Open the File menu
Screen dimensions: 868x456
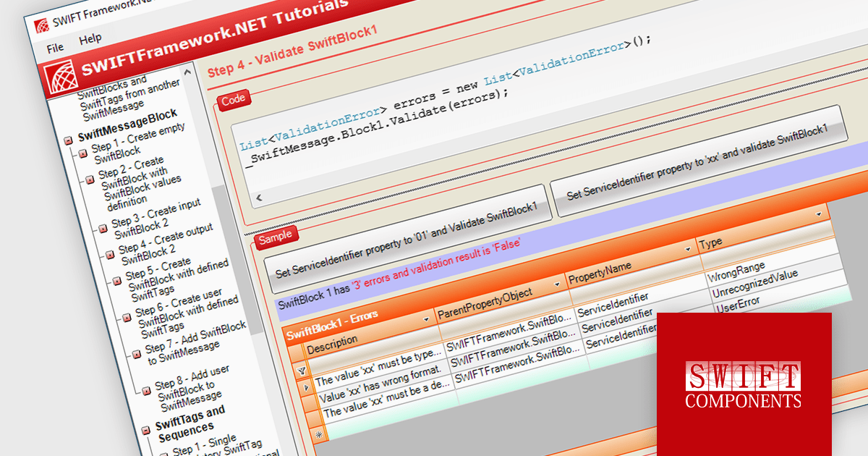click(x=56, y=48)
